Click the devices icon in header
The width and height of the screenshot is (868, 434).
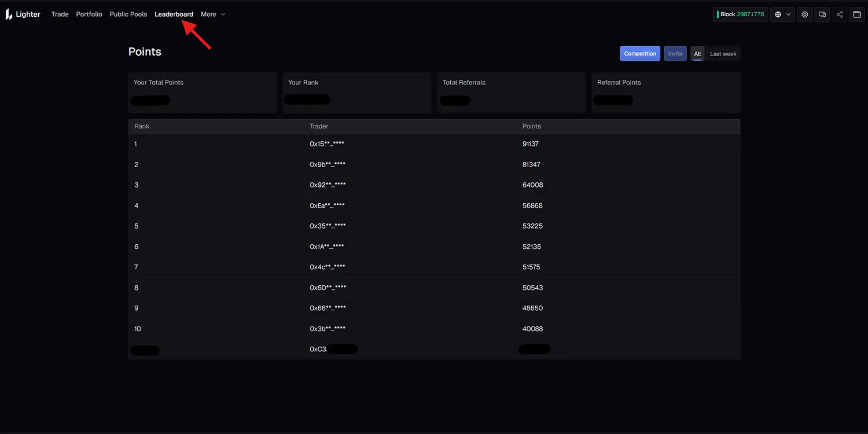click(x=822, y=14)
